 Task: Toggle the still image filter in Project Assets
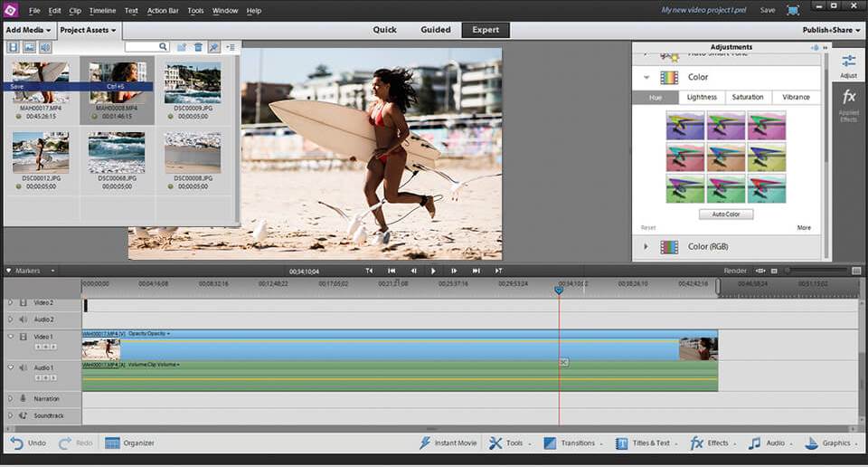pos(29,47)
